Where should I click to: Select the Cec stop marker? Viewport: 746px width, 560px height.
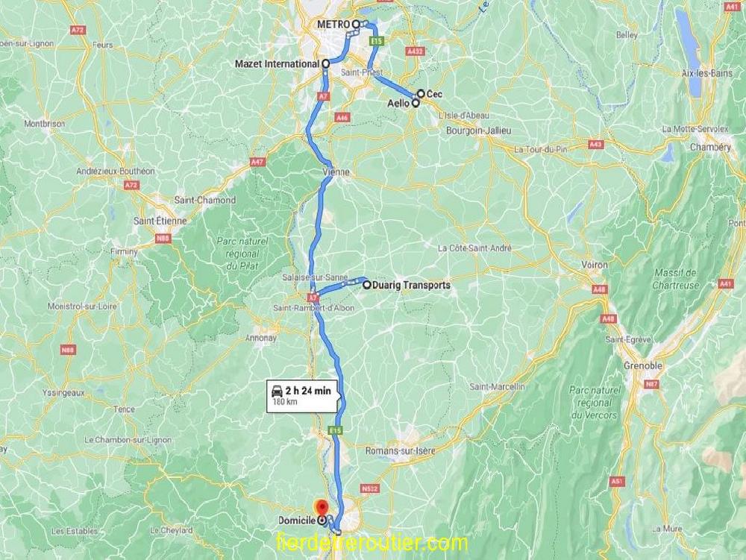pyautogui.click(x=421, y=94)
